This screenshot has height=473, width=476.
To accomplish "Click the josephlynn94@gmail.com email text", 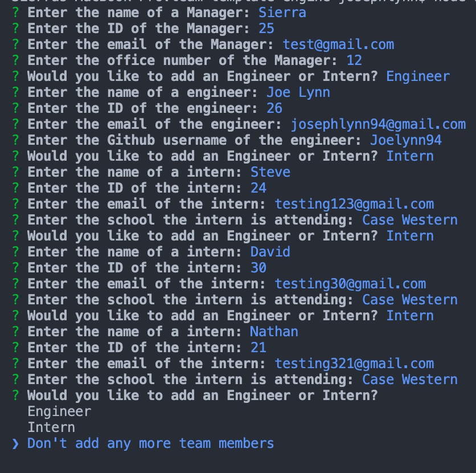I will (x=378, y=124).
